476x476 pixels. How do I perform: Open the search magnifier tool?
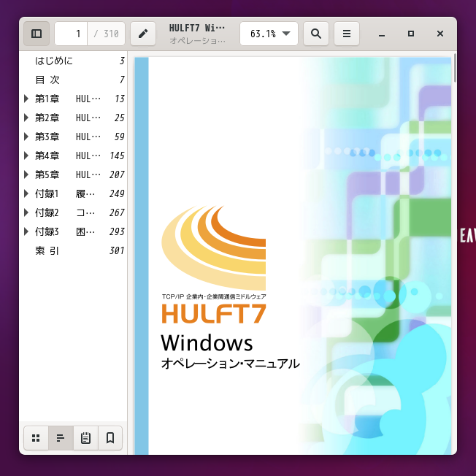click(x=316, y=34)
